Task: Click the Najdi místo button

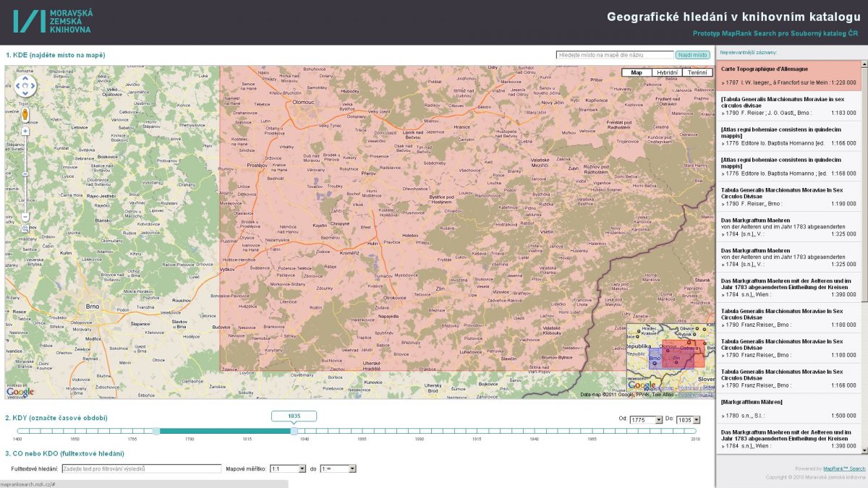Action: [x=693, y=55]
